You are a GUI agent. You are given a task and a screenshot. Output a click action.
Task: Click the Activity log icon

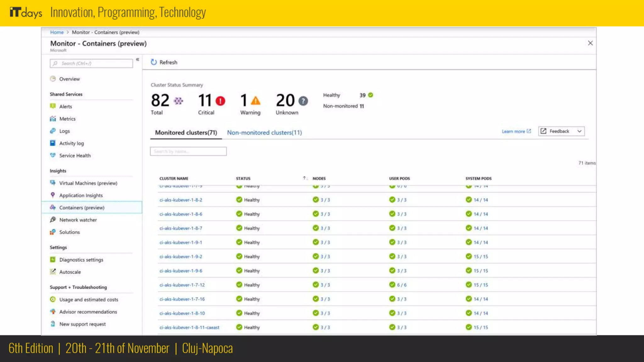(53, 143)
